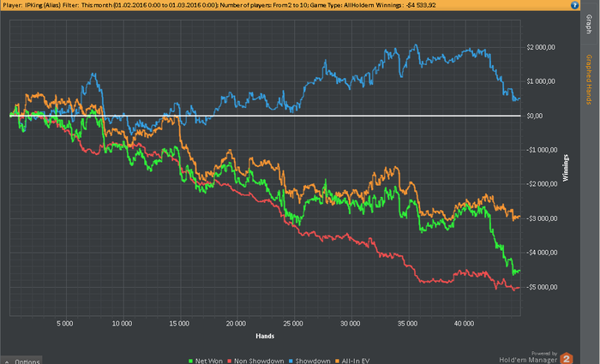
Task: Click the blue help icon in header
Action: [574, 5]
